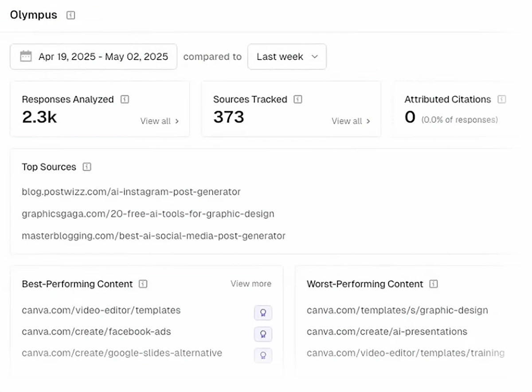Click the Olympus page title
Viewport: 532px width, 392px height.
click(34, 15)
